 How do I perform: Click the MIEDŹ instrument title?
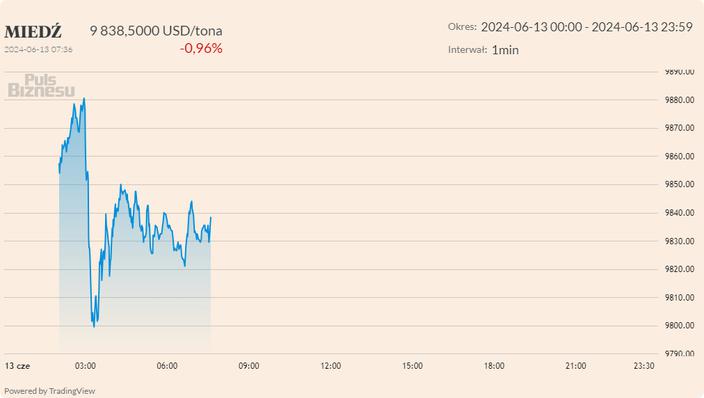tap(33, 32)
